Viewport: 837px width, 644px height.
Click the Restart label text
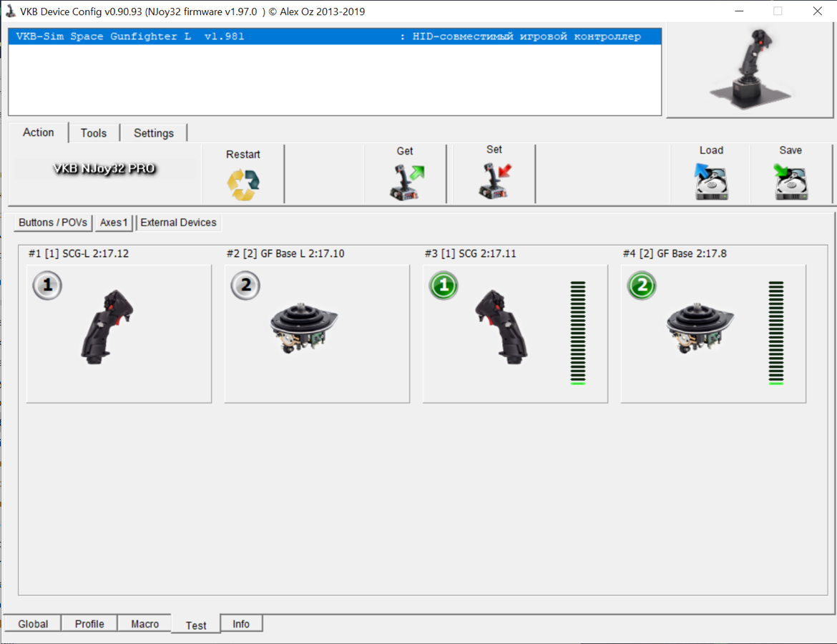point(243,155)
